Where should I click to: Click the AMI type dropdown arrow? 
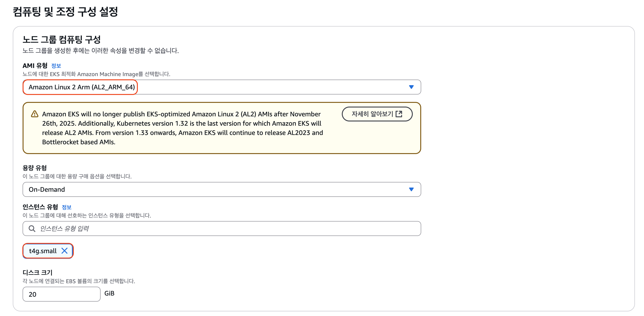pos(411,87)
